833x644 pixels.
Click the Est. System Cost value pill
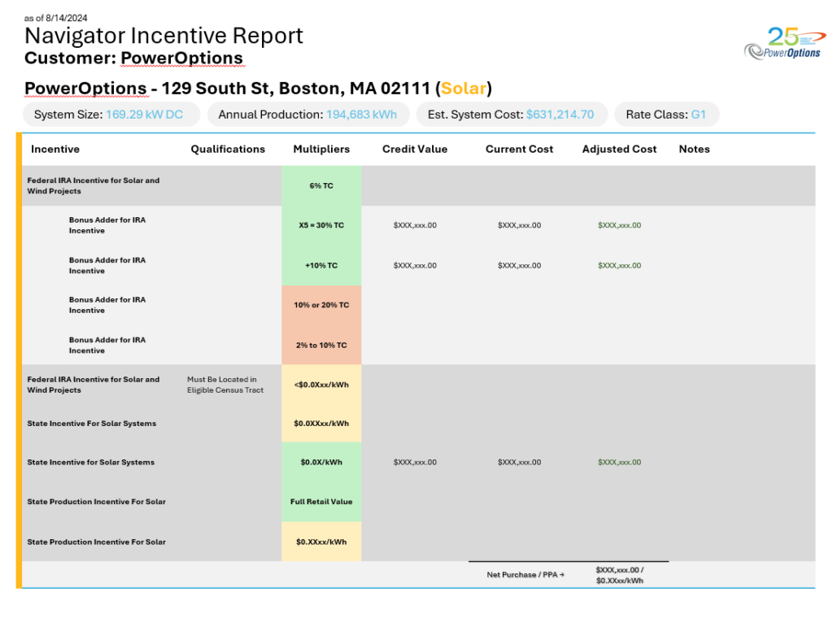(x=511, y=115)
